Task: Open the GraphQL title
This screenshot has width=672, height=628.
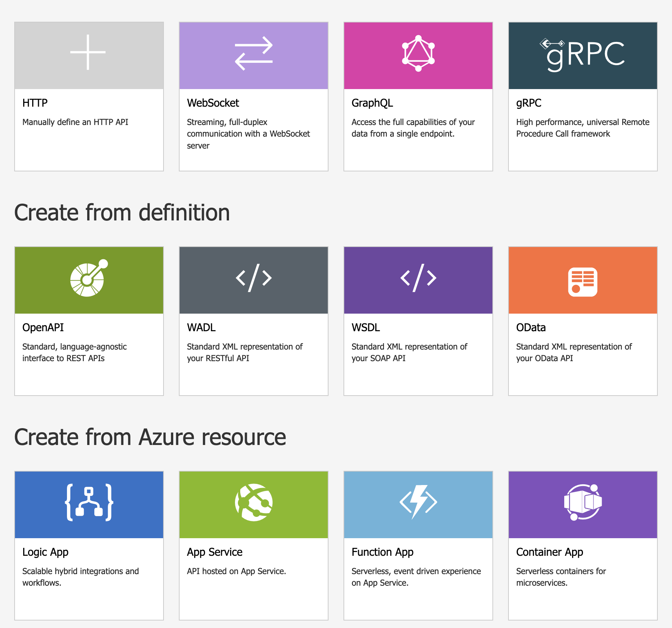Action: click(372, 103)
